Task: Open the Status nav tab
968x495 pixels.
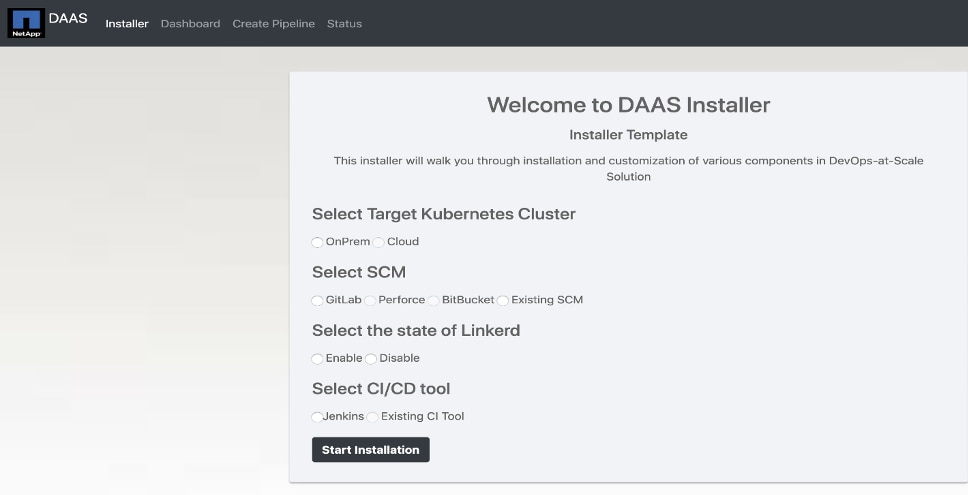Action: 344,23
